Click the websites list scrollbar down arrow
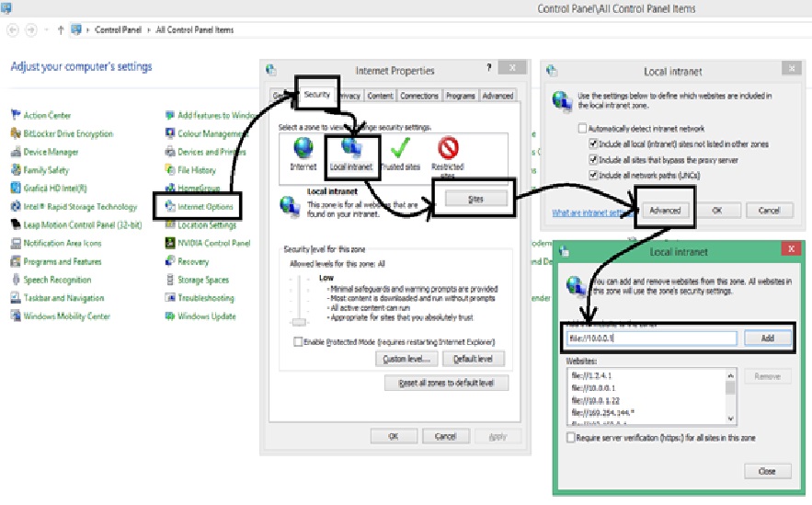The image size is (812, 505). point(731,419)
